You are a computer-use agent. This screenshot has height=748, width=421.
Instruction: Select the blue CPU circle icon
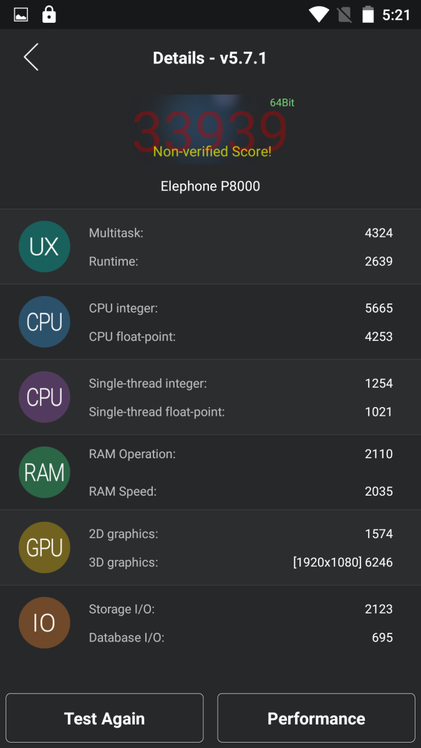(x=44, y=322)
